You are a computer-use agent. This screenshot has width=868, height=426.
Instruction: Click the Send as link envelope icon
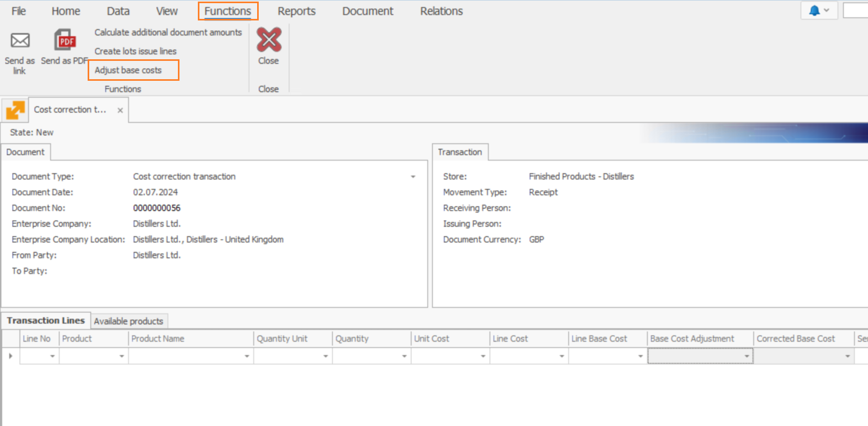(20, 40)
